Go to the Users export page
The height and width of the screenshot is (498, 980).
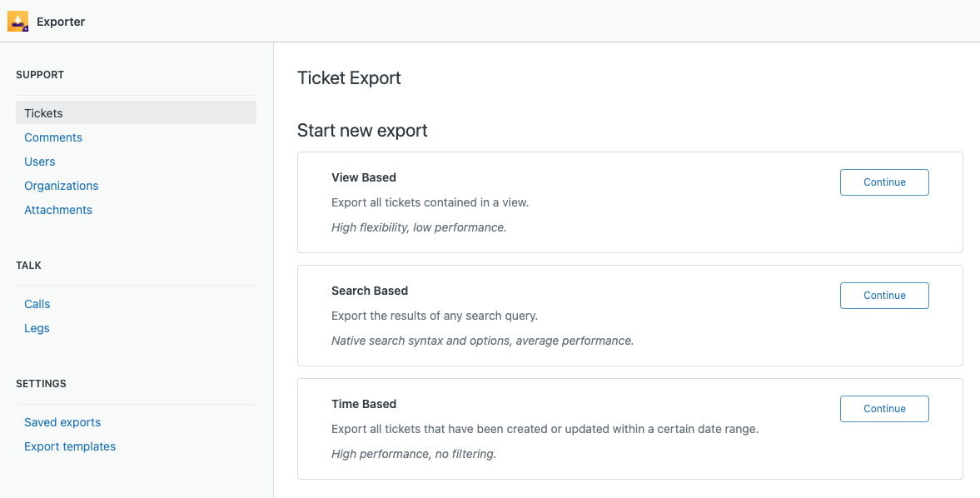click(x=40, y=162)
